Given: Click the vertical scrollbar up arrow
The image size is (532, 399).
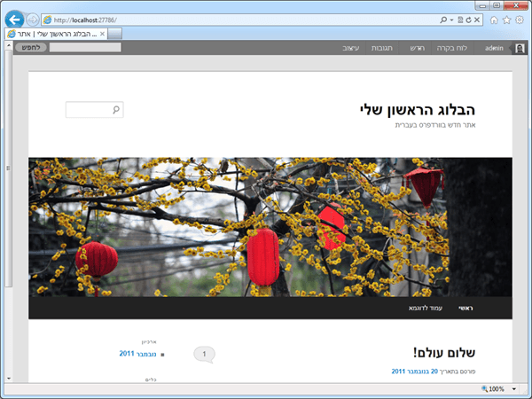Looking at the screenshot, I should (9, 45).
